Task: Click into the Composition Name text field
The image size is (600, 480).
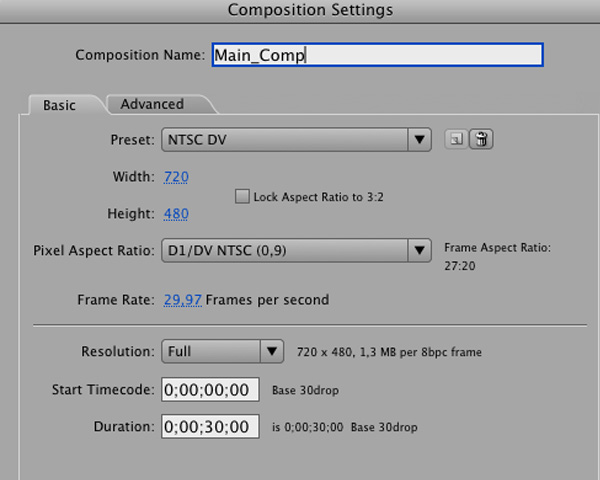Action: pos(376,55)
